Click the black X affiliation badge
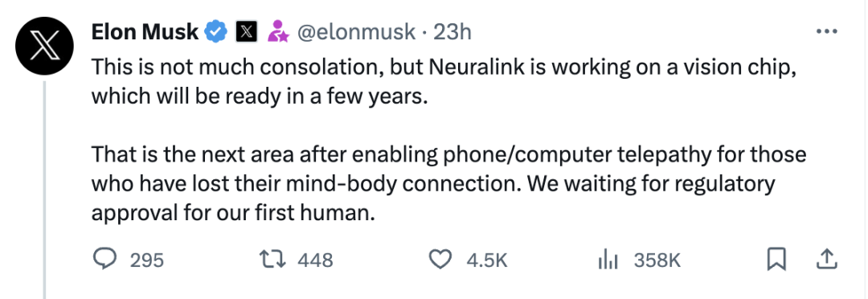This screenshot has height=299, width=868. pos(247,33)
